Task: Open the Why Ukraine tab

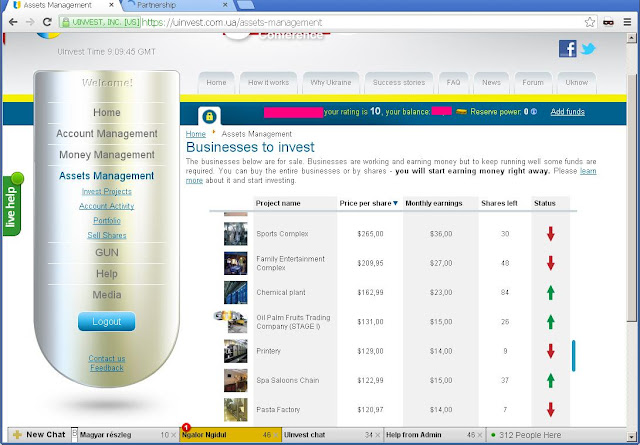Action: 331,82
